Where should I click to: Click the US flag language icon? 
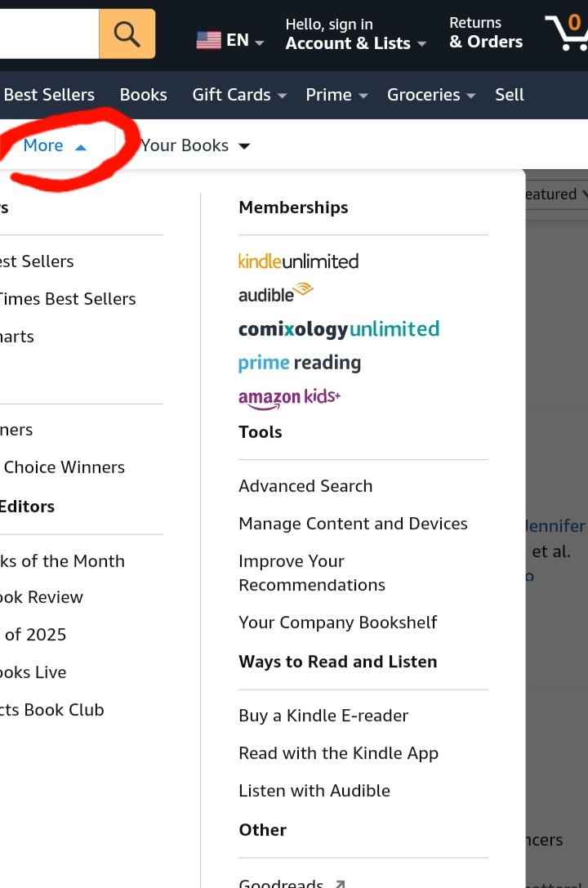coord(208,40)
